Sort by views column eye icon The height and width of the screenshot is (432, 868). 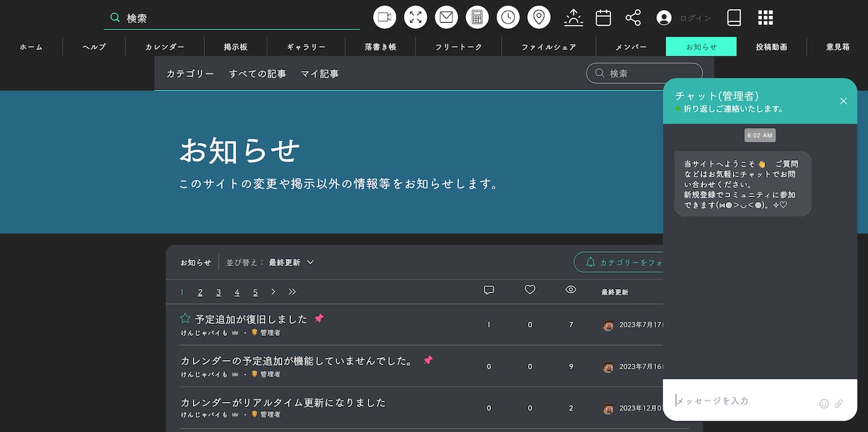tap(571, 290)
